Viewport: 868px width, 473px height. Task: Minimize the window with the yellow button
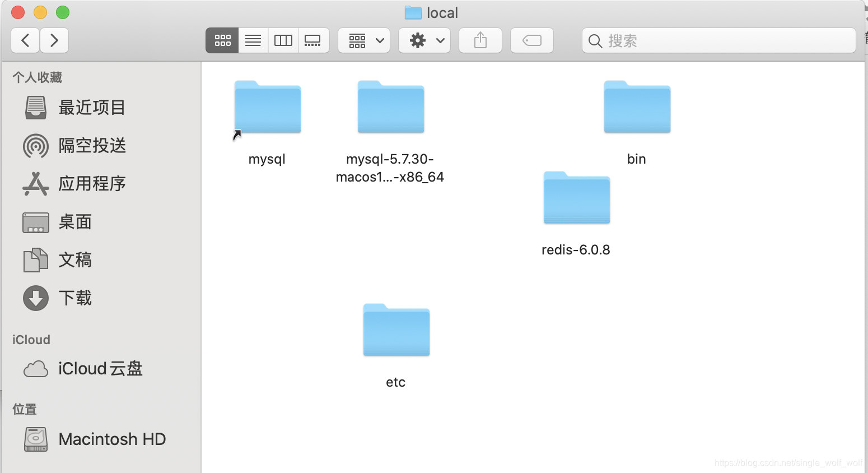tap(40, 12)
